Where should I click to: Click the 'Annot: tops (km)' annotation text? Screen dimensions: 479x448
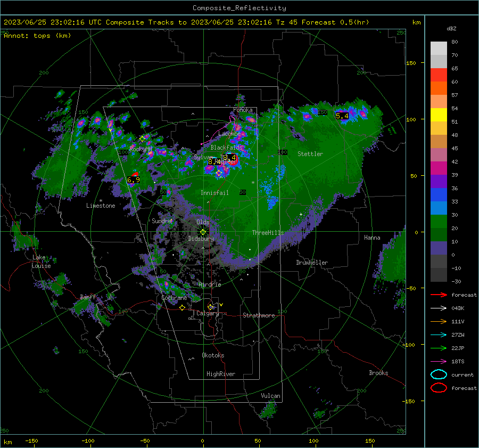point(37,36)
